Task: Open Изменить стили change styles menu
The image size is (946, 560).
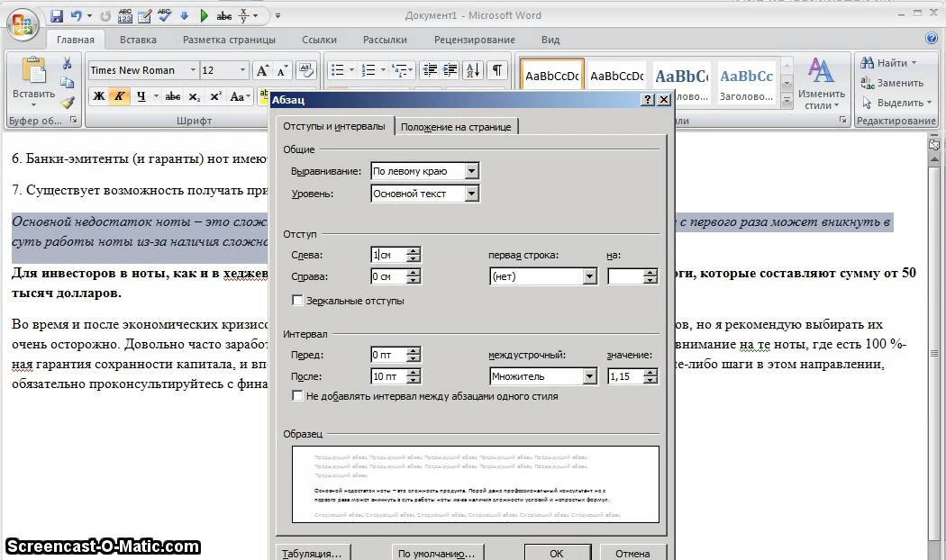Action: tap(821, 84)
